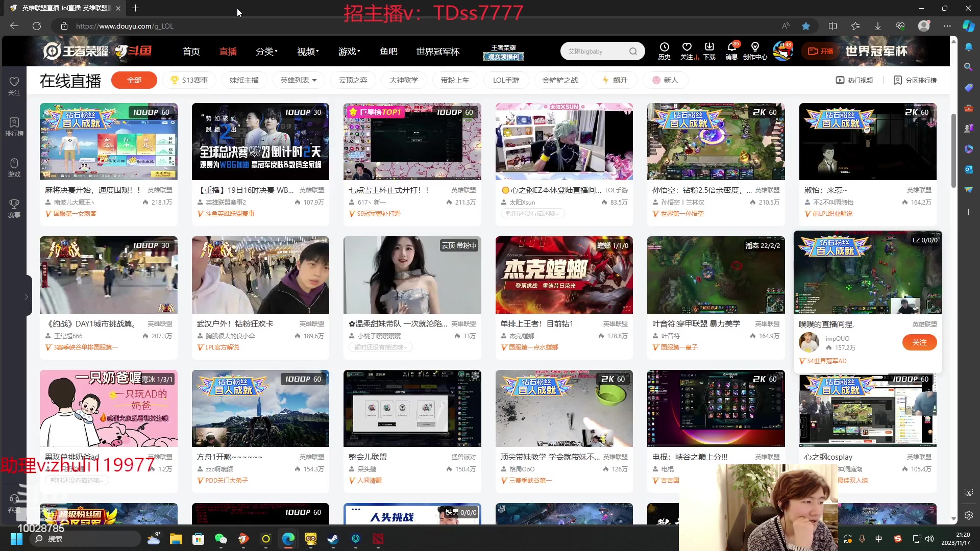This screenshot has height=551, width=980.
Task: Open WeChat from the taskbar
Action: point(220,539)
